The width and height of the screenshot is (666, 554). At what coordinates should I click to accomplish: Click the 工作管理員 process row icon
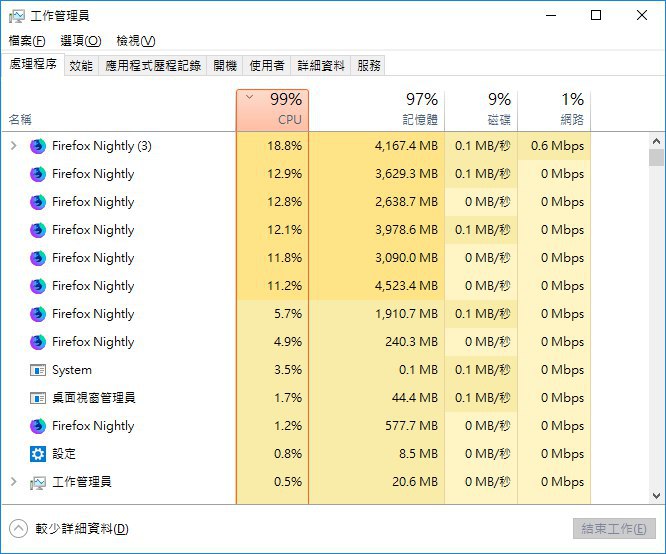point(38,483)
